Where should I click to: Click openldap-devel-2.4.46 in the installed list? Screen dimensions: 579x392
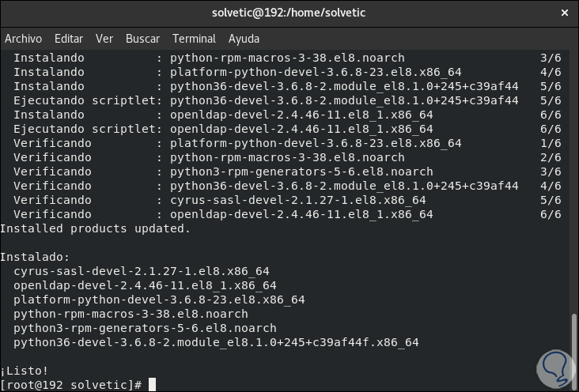click(145, 285)
